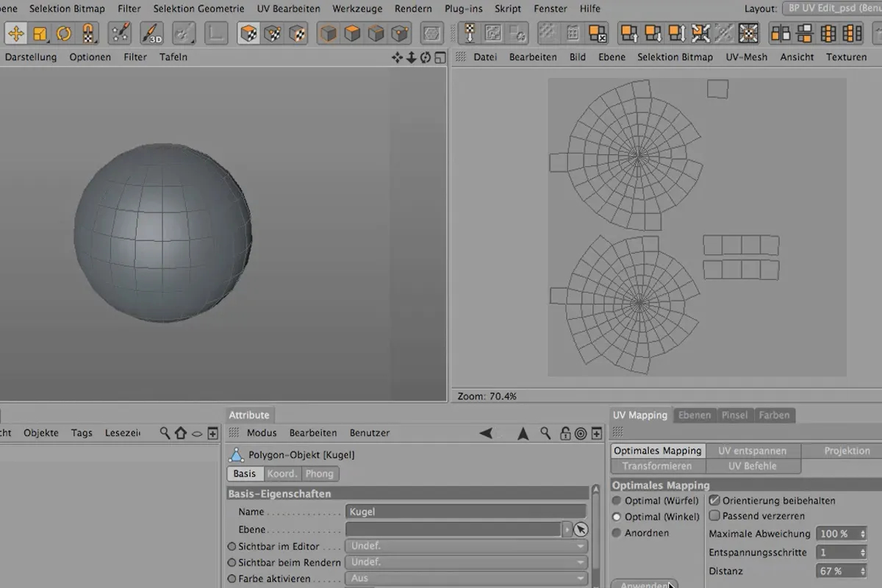Open the Koord. properties tab
The width and height of the screenshot is (882, 588).
(x=282, y=474)
